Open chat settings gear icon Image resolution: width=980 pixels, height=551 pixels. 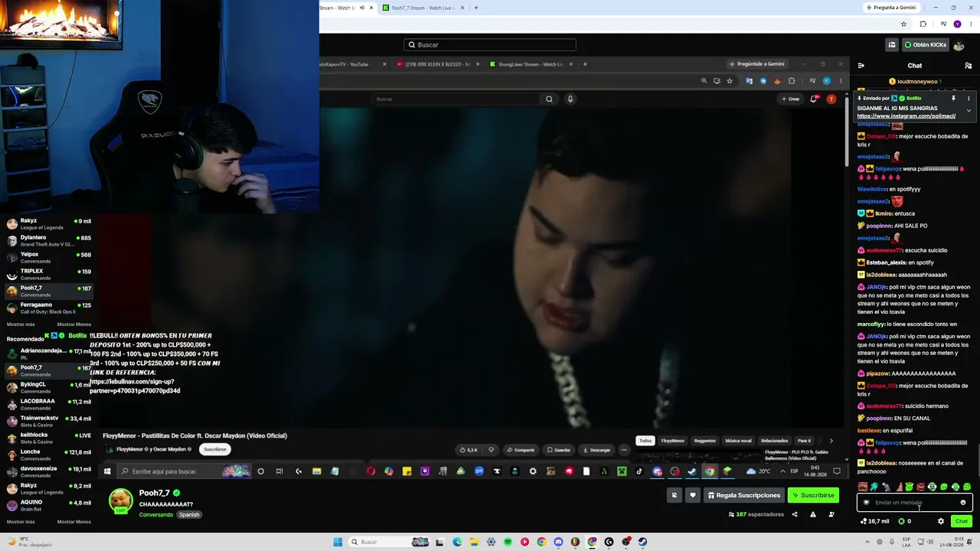pyautogui.click(x=941, y=521)
